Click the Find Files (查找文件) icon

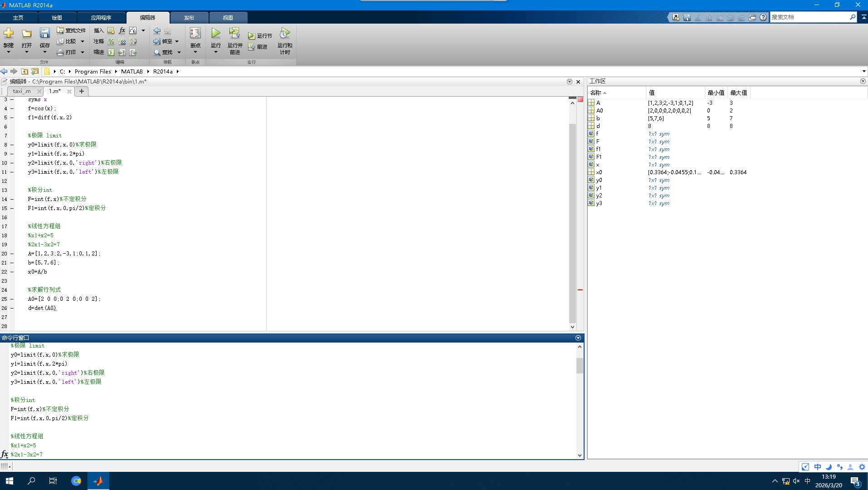click(x=71, y=30)
